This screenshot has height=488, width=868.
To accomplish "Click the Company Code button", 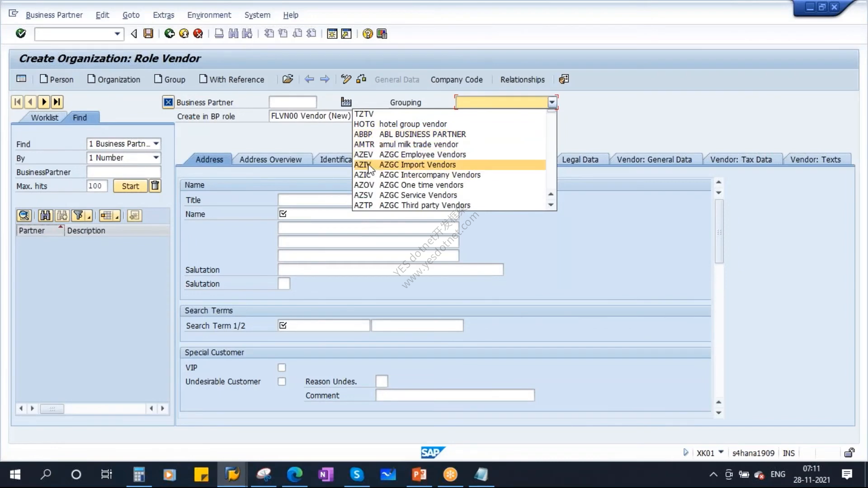I will (457, 79).
